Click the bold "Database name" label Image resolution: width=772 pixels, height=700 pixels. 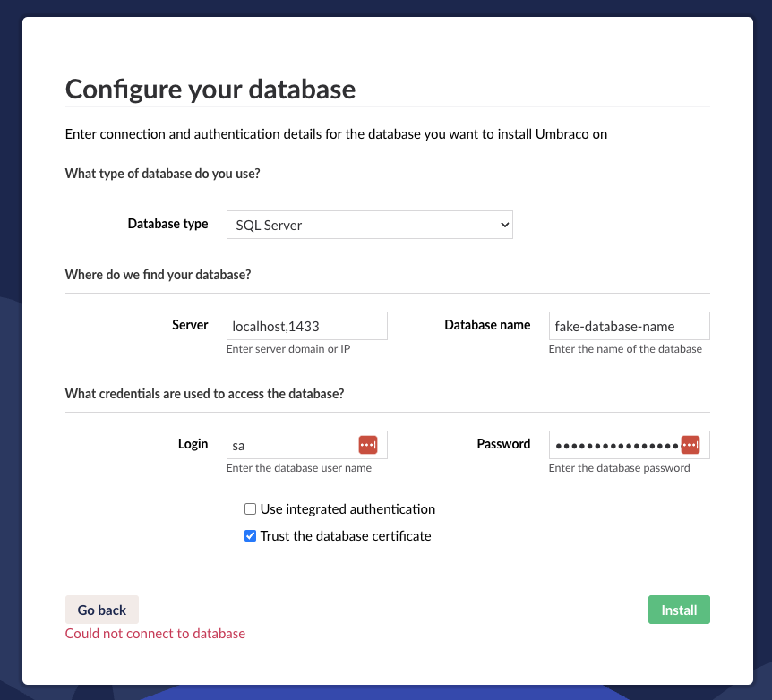487,325
